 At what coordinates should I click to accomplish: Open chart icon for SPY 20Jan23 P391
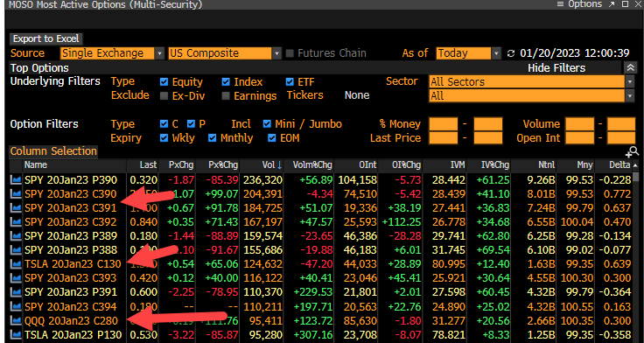(16, 292)
